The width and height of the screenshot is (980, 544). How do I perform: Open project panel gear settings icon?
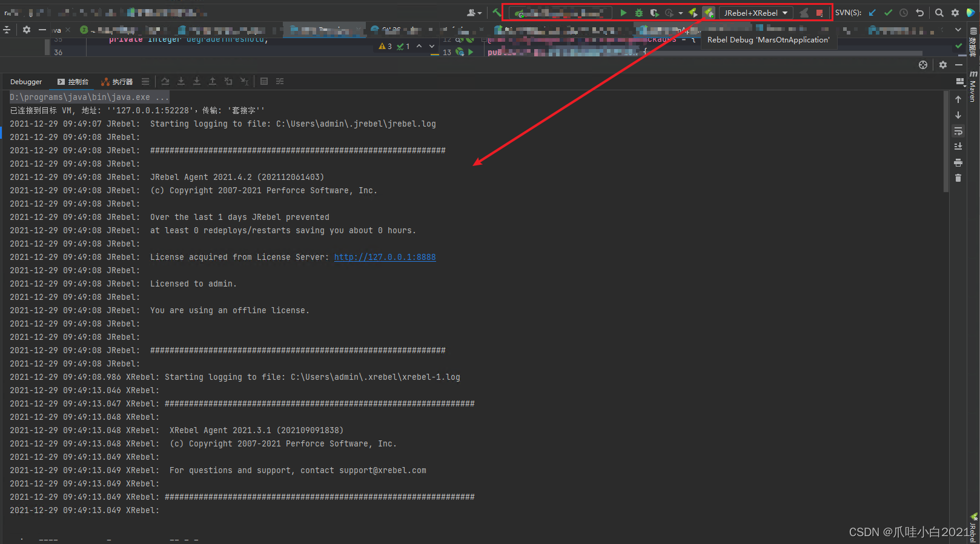27,30
